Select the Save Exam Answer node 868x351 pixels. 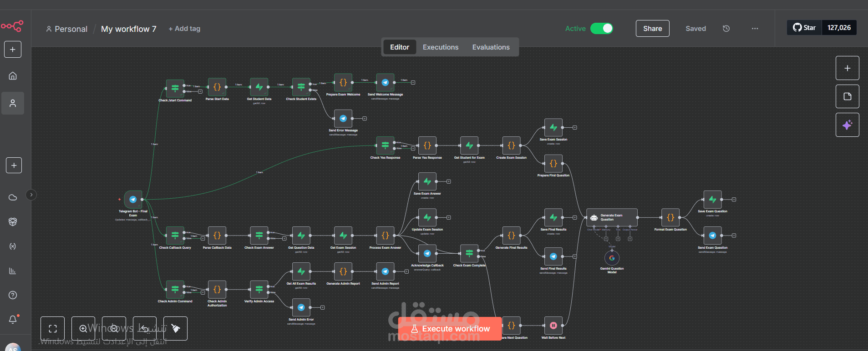coord(427,181)
